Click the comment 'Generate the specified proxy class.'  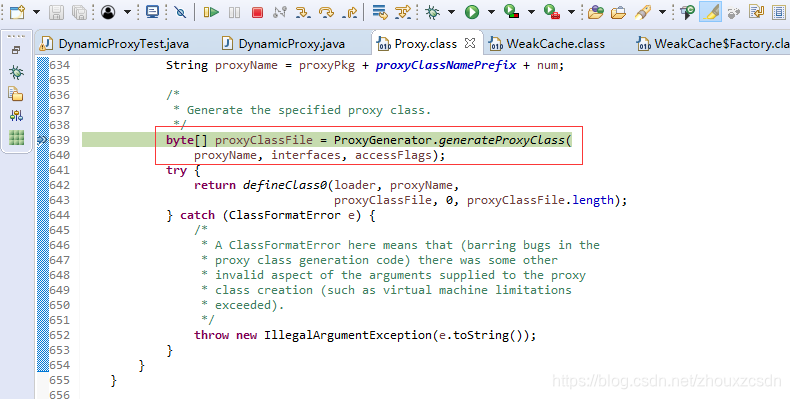coord(309,110)
